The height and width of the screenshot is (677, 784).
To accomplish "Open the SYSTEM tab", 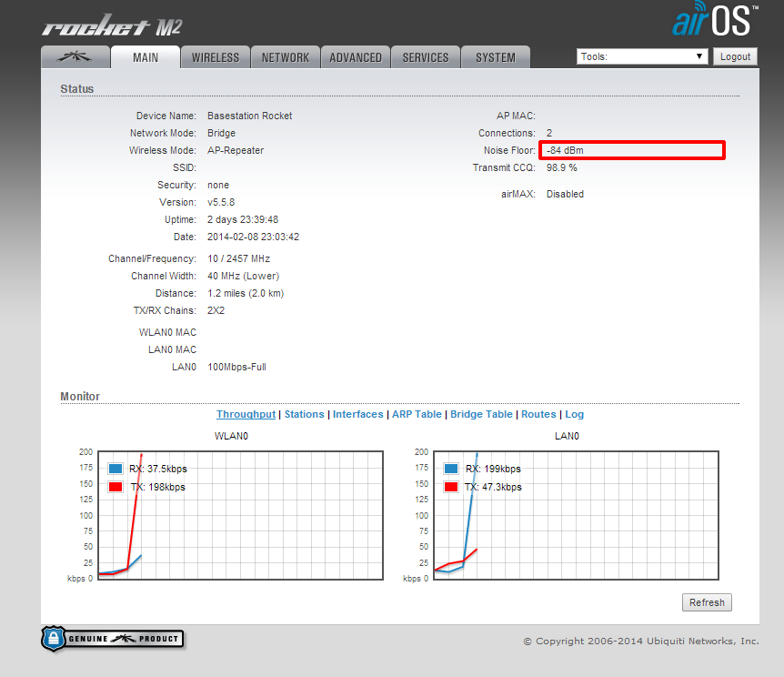I will [x=496, y=57].
